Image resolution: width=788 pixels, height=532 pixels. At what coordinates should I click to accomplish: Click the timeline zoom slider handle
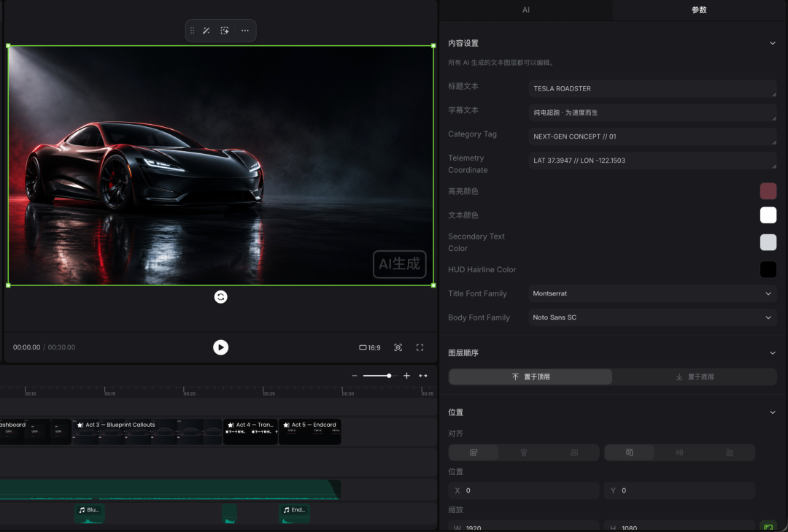389,376
